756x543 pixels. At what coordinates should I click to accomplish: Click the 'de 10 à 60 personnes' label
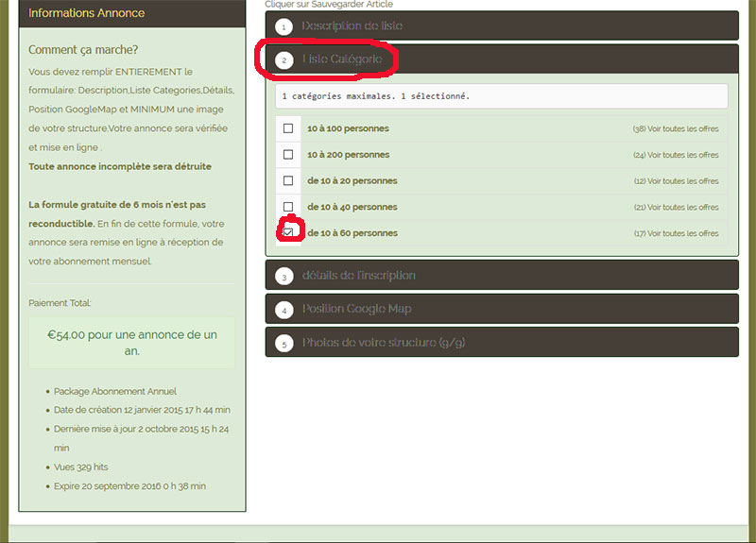click(352, 232)
